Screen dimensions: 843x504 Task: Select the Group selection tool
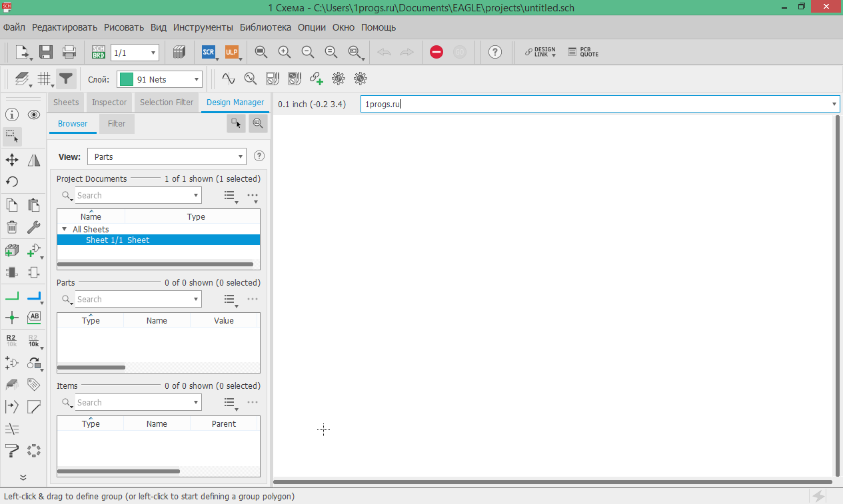pos(12,136)
